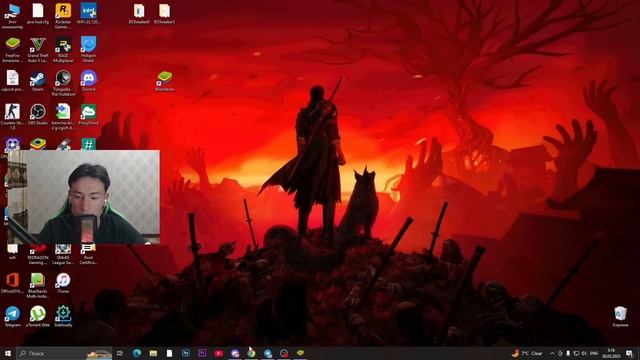Open the capcut file icon
640x360 pixels.
tap(12, 81)
